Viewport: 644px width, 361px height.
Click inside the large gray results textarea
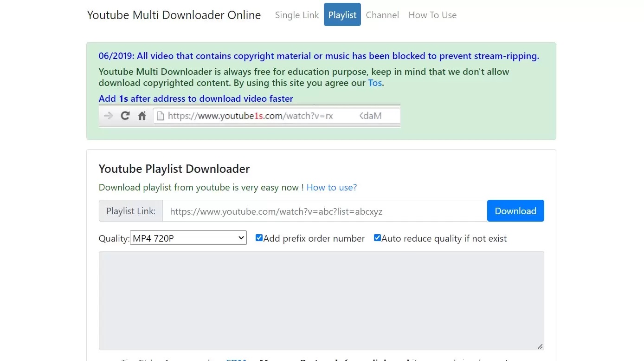pyautogui.click(x=321, y=301)
